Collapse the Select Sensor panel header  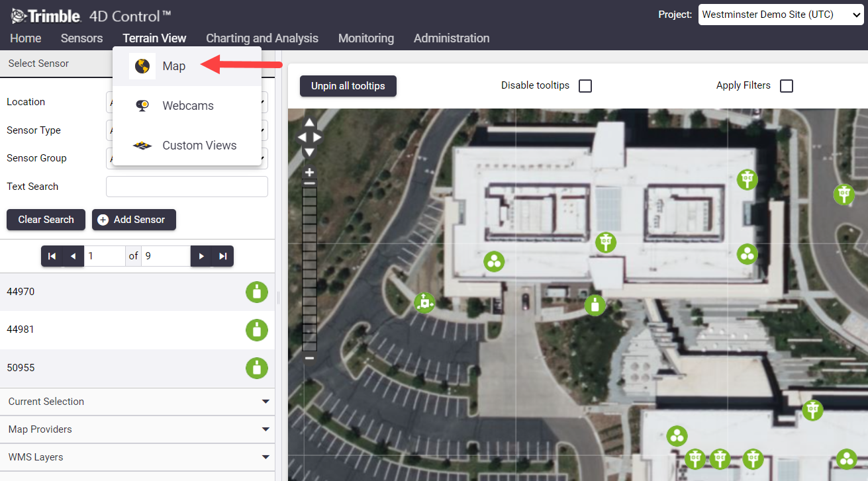56,64
